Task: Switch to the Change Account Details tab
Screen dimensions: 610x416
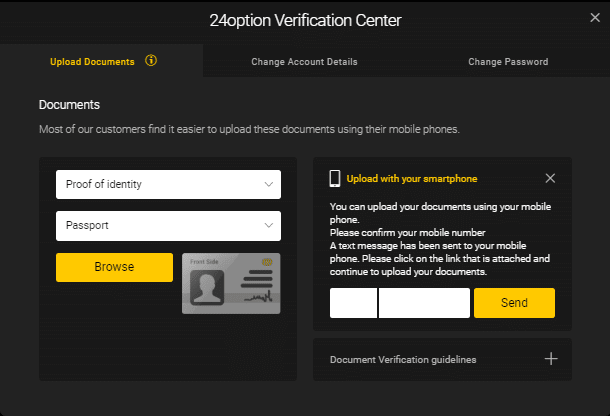Action: [x=304, y=62]
